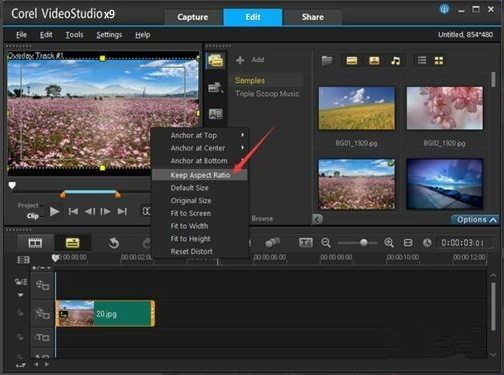Select Keep Aspect Ratio menu entry
The height and width of the screenshot is (375, 504).
(x=200, y=175)
